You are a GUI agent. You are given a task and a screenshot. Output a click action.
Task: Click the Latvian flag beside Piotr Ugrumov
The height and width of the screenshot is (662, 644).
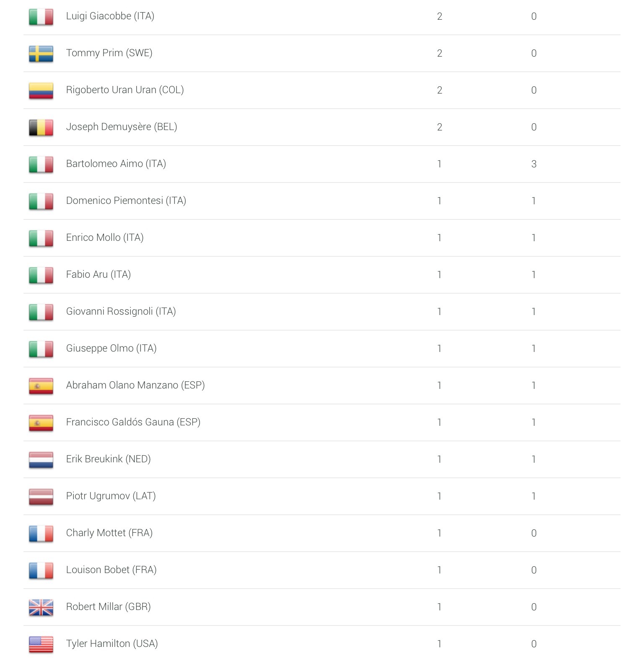click(41, 497)
